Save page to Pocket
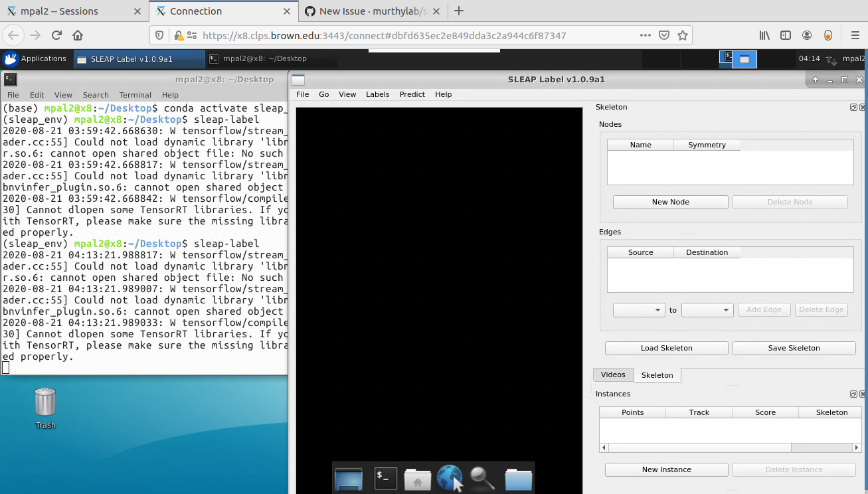The height and width of the screenshot is (494, 868). click(663, 35)
